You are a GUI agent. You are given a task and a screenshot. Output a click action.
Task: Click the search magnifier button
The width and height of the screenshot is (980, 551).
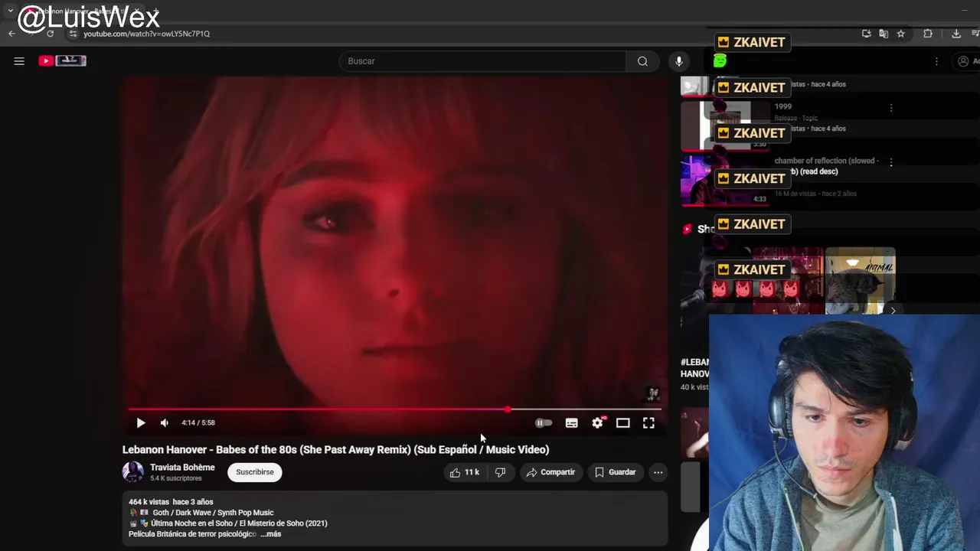[x=643, y=61]
